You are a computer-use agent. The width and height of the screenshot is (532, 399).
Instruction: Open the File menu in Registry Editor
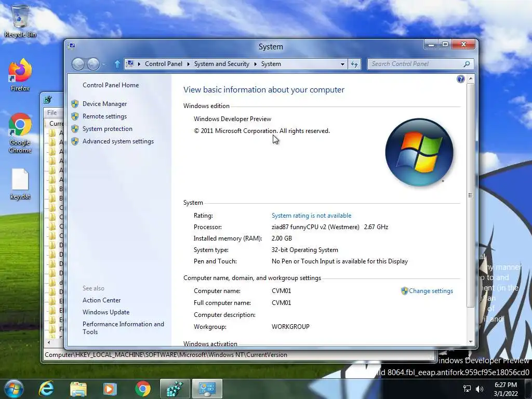pyautogui.click(x=52, y=113)
